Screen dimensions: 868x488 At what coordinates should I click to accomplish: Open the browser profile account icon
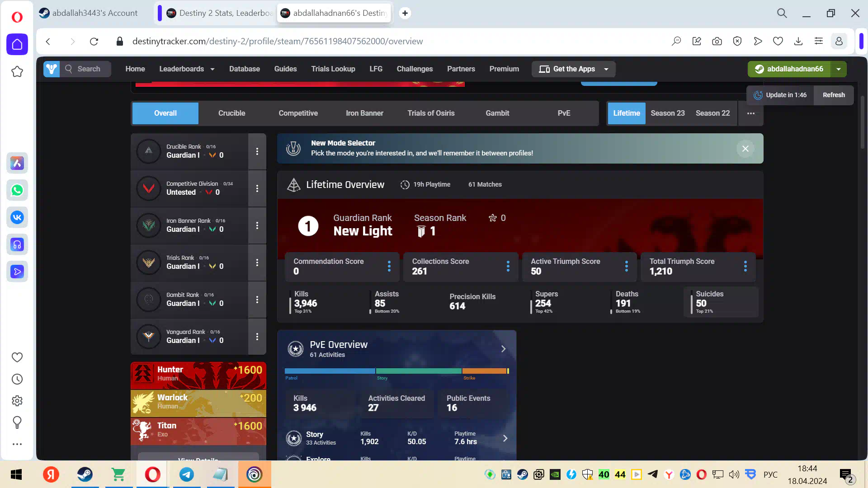point(839,42)
